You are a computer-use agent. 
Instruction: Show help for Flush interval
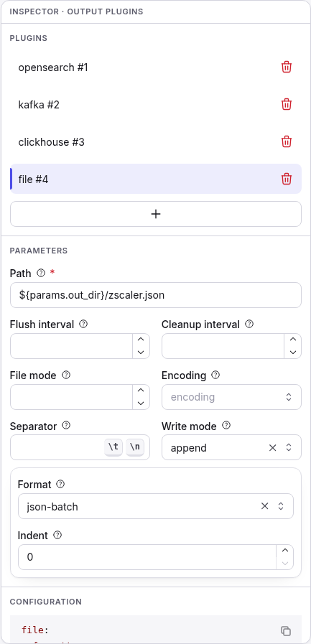(x=83, y=324)
